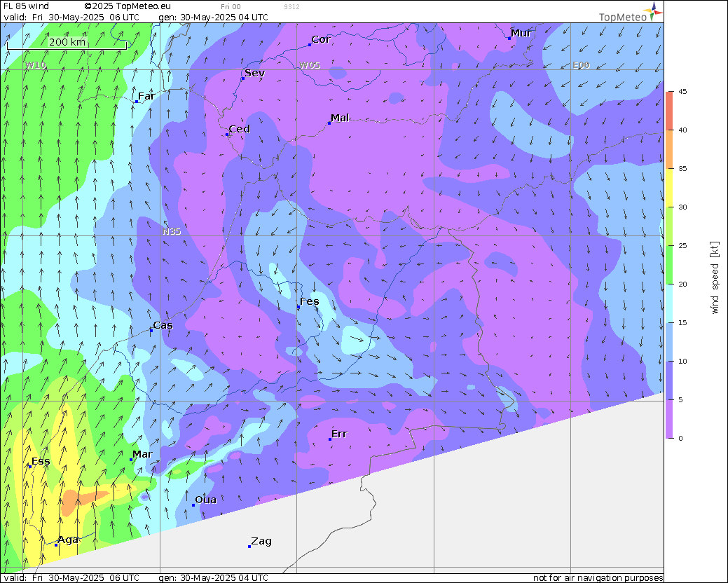The height and width of the screenshot is (583, 728).
Task: Select the W05 longitude grid label
Action: coord(310,65)
